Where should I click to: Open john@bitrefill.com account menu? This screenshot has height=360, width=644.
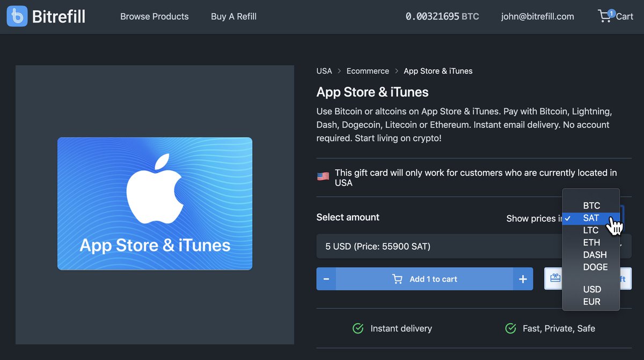pyautogui.click(x=538, y=17)
